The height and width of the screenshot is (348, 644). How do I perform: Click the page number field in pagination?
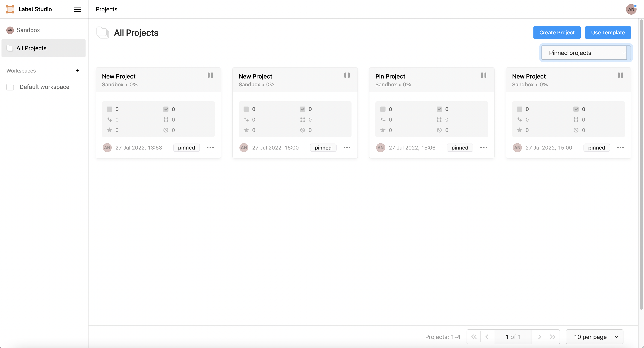513,337
